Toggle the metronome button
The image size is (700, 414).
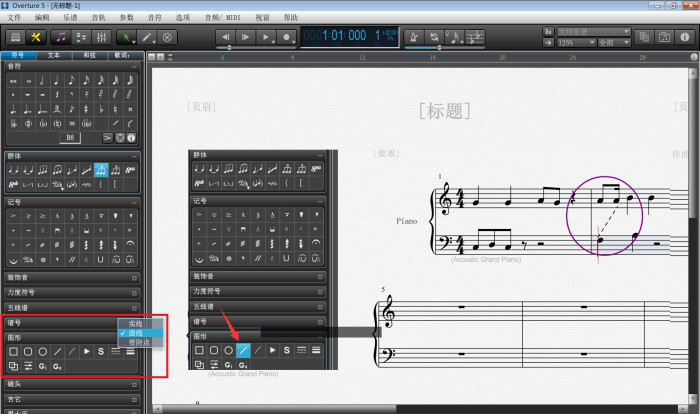click(x=414, y=37)
